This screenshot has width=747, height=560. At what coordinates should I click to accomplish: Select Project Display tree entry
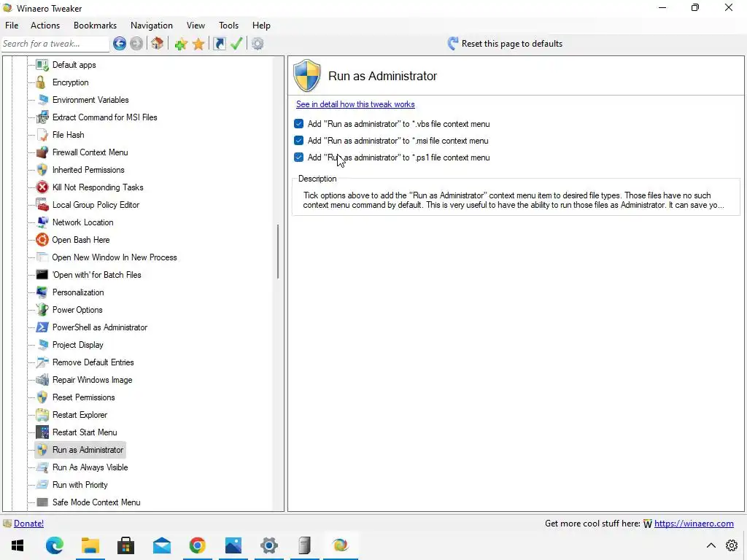(x=77, y=345)
